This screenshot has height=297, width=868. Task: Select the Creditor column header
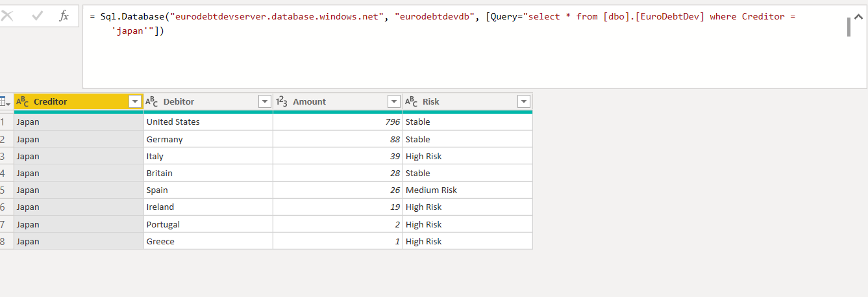coord(79,101)
